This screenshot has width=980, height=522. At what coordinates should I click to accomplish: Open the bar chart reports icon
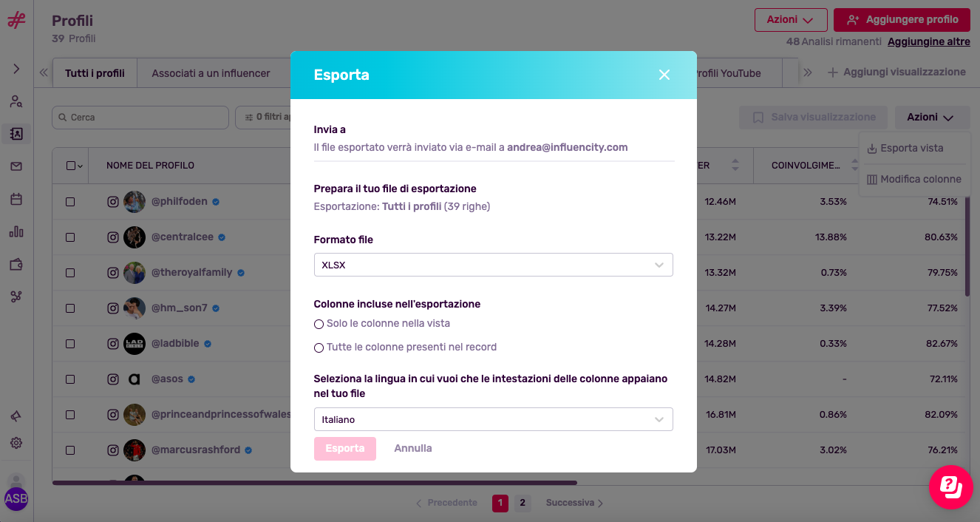16,231
